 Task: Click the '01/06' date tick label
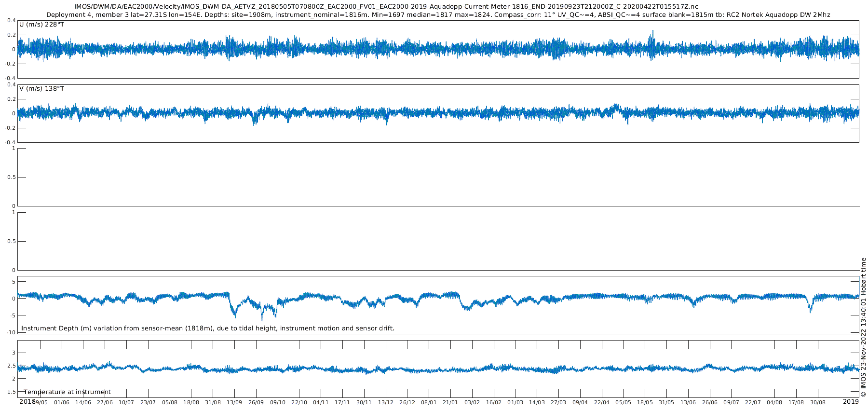[62, 402]
